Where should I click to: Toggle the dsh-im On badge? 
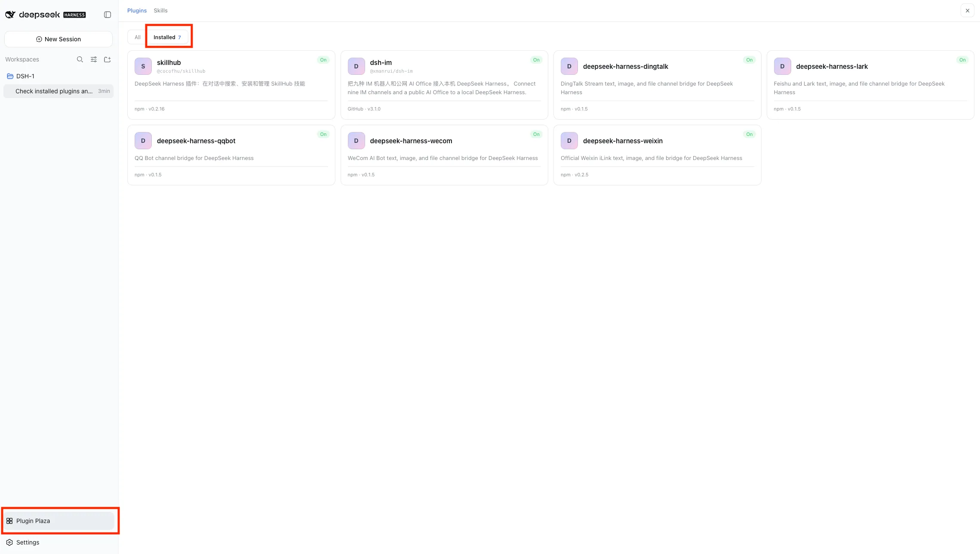[x=536, y=60]
